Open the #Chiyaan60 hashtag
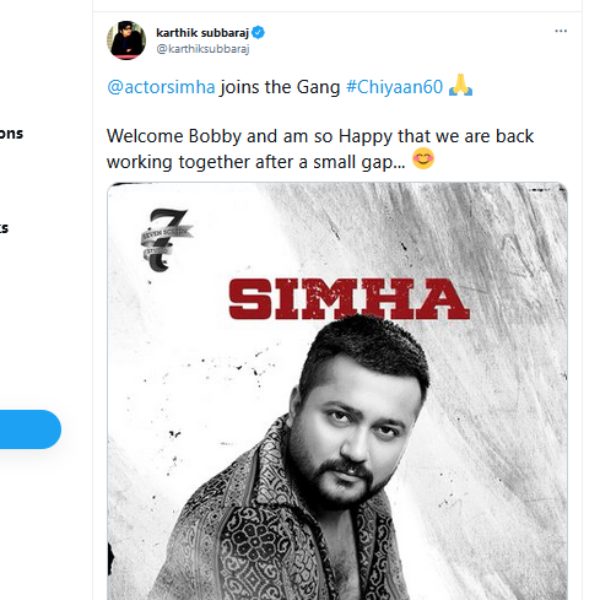This screenshot has height=600, width=600. (x=394, y=87)
